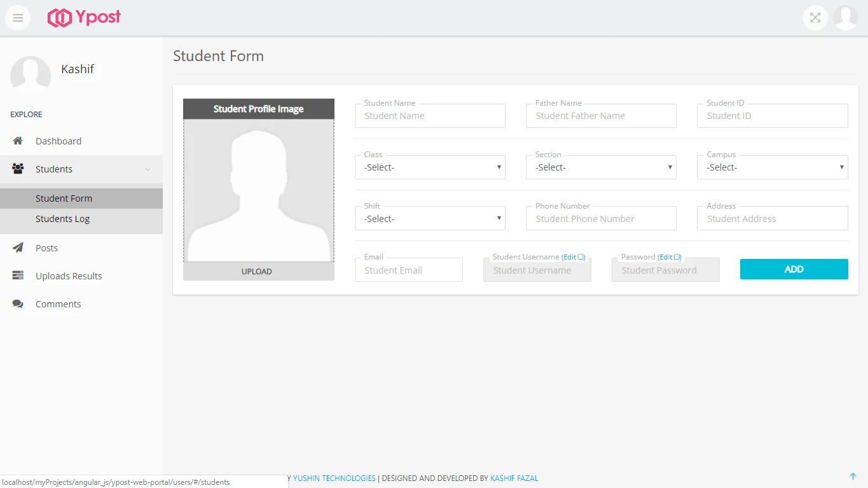Open the Campus dropdown
The width and height of the screenshot is (868, 488).
(x=772, y=167)
